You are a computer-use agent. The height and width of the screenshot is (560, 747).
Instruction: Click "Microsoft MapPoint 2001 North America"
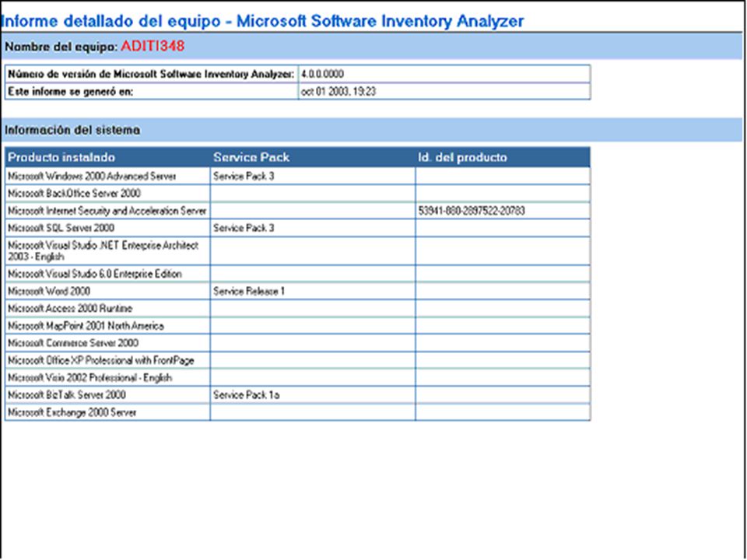[x=86, y=326]
